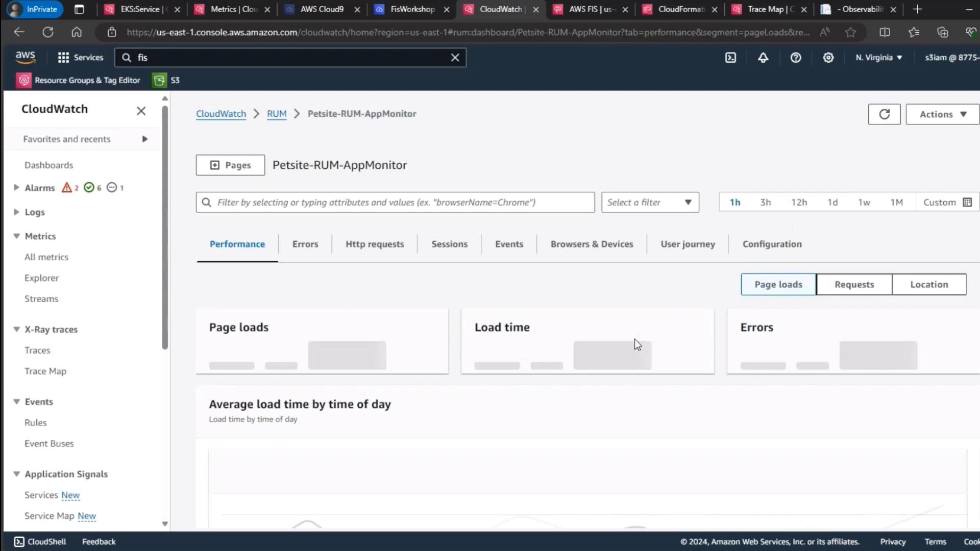Open the notifications bell

coord(763,58)
